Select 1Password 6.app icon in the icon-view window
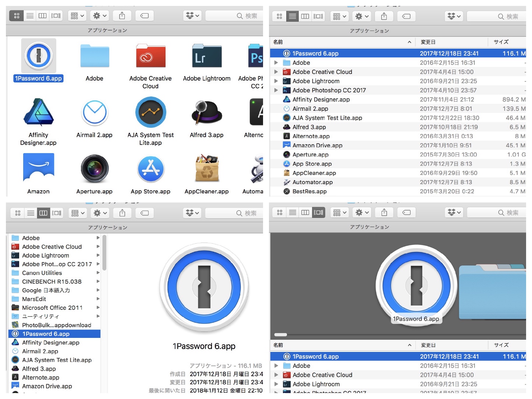532x399 pixels. point(39,56)
